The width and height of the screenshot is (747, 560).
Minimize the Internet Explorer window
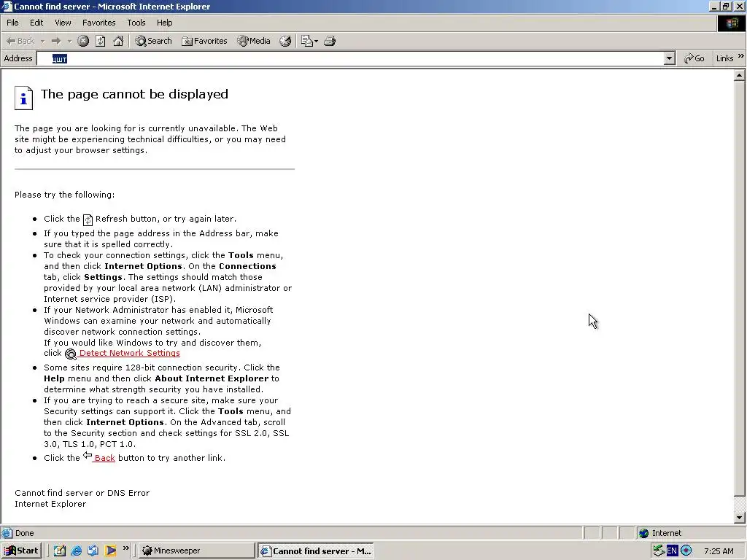coord(714,6)
